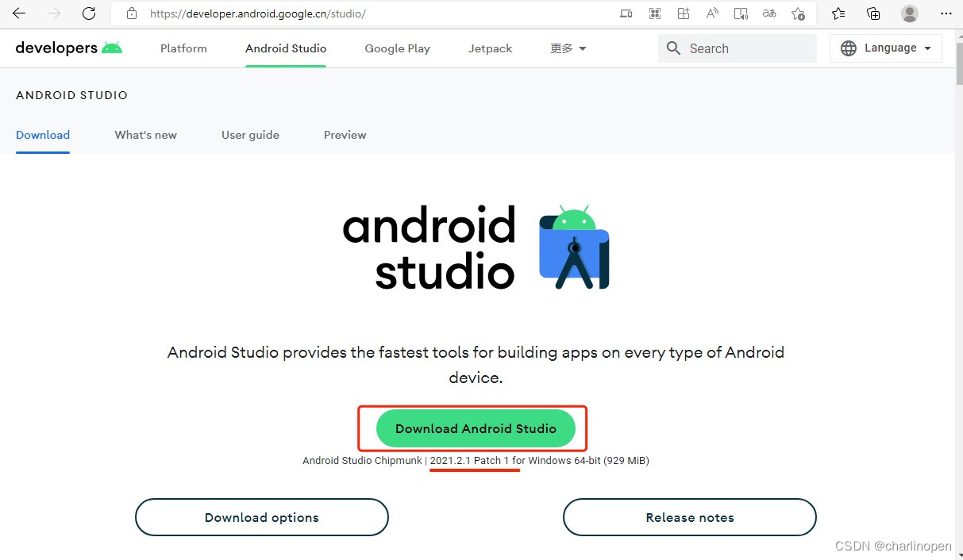Add this page to favorites star

pyautogui.click(x=798, y=13)
